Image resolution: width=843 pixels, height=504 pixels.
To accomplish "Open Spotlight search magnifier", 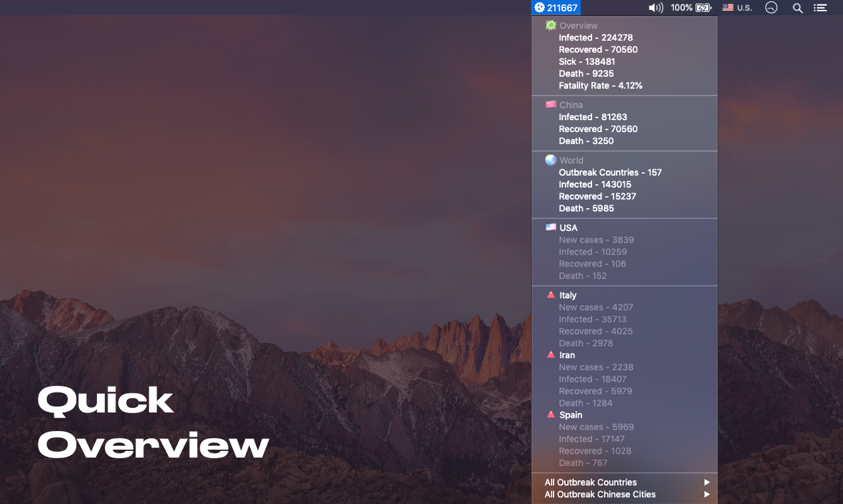I will (x=798, y=8).
